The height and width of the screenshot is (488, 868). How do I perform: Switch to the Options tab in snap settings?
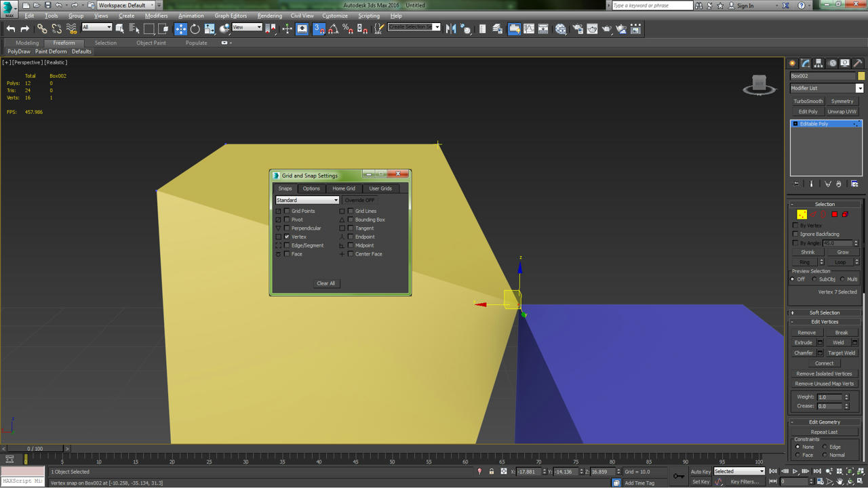pos(311,188)
